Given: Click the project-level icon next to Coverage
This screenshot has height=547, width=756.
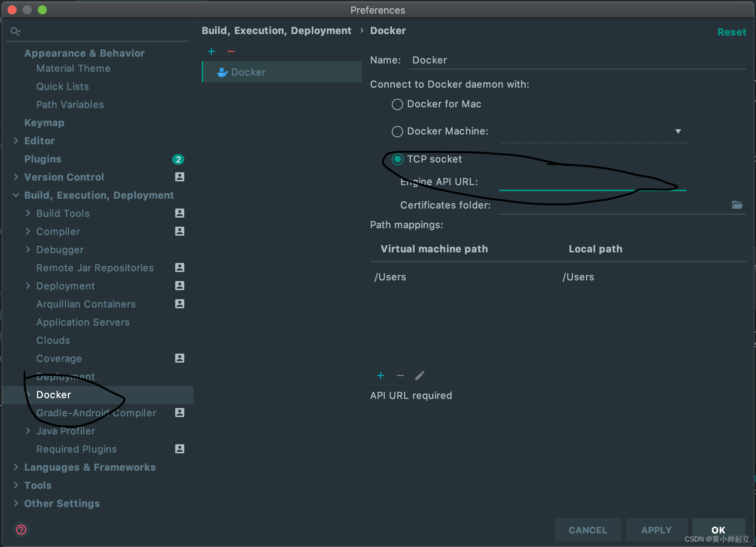Looking at the screenshot, I should click(180, 358).
